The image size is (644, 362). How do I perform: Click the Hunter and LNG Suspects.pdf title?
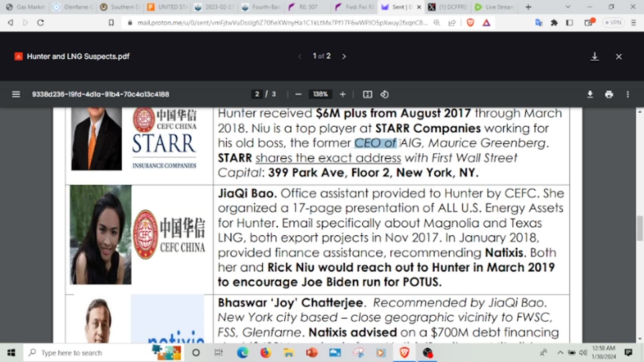coord(78,56)
